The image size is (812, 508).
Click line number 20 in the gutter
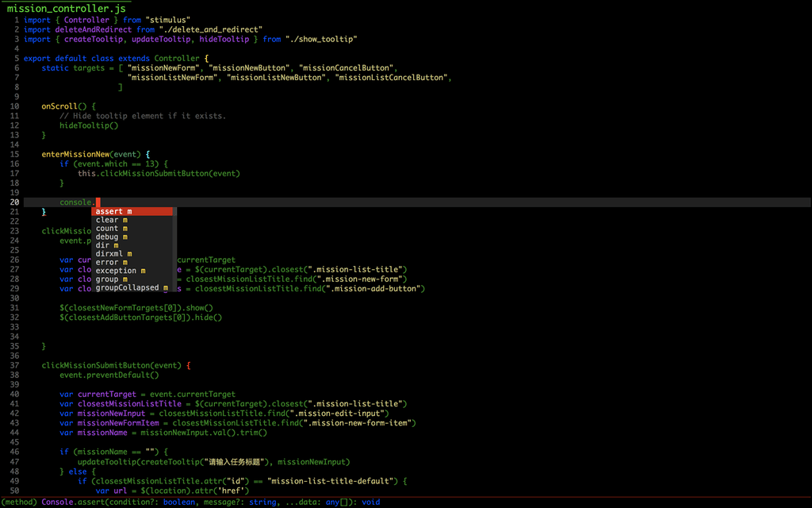tap(13, 202)
